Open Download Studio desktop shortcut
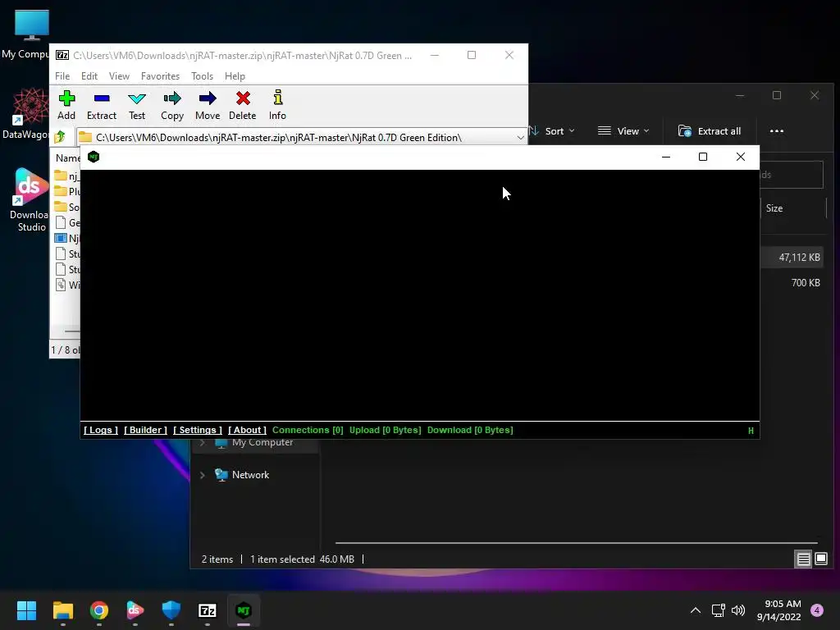The width and height of the screenshot is (840, 630). pos(30,199)
